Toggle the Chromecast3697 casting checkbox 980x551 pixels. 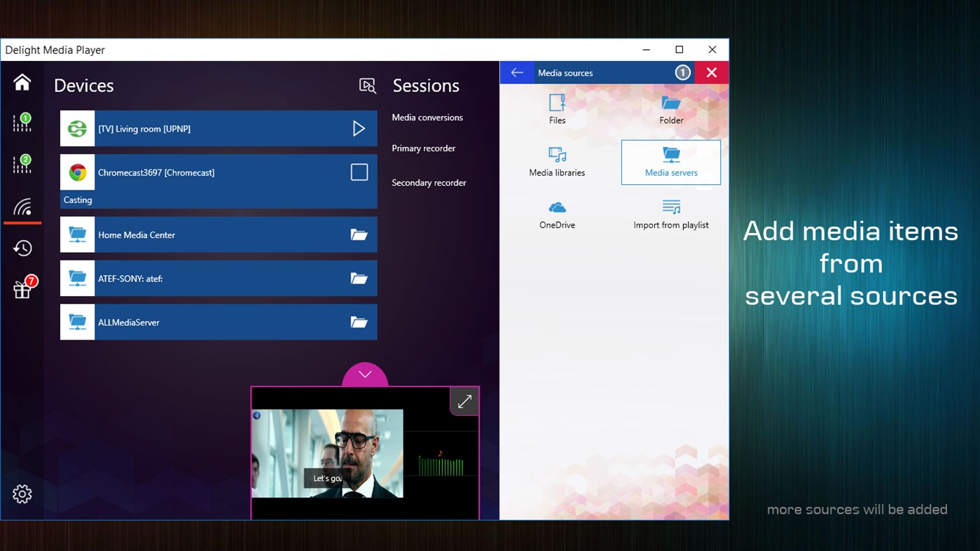pos(359,172)
